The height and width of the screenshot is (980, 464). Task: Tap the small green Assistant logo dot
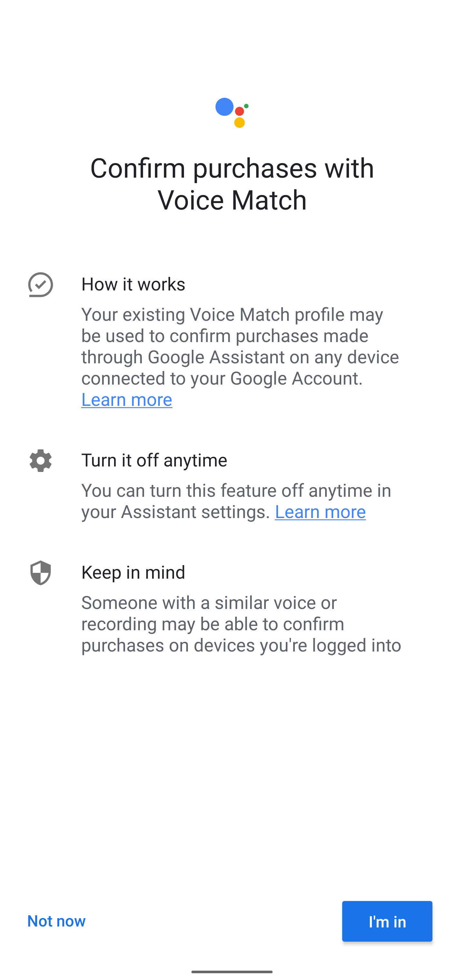(x=247, y=106)
